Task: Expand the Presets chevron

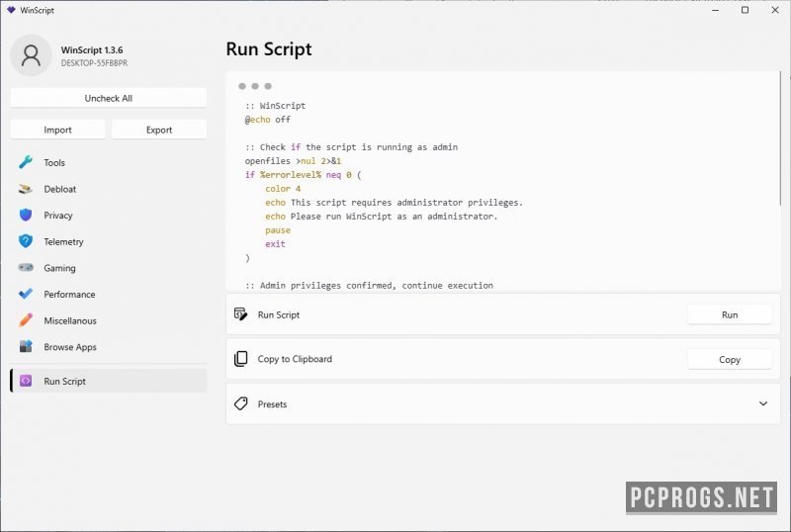Action: click(x=762, y=403)
